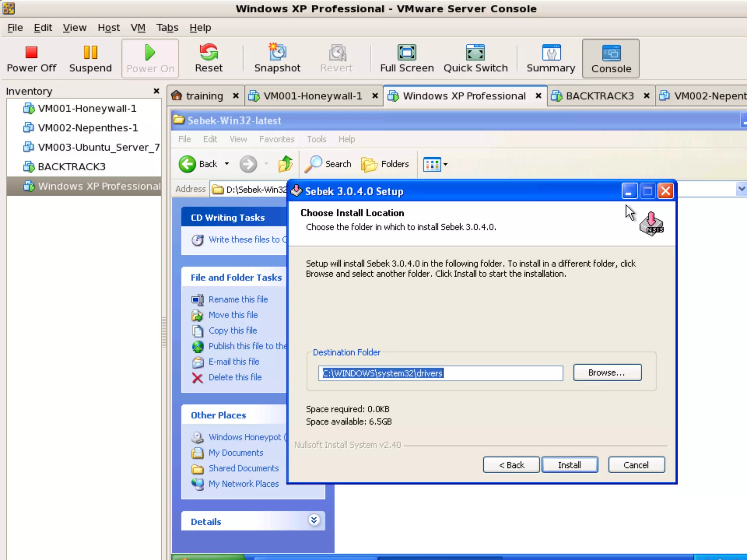Take a Snapshot of the VM
This screenshot has height=560, width=747.
(277, 58)
